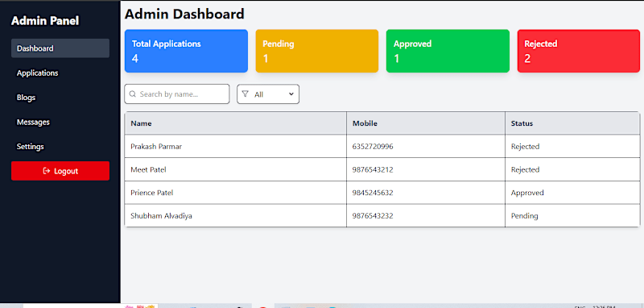Click the red Logout button
The image size is (644, 308).
(60, 171)
